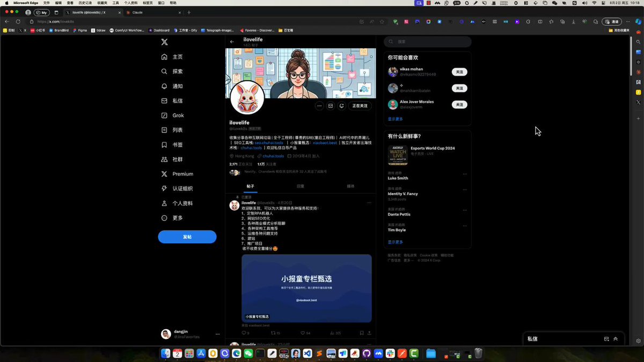Image resolution: width=644 pixels, height=362 pixels.
Task: Open 列表 (Lists) in the sidebar
Action: 172,130
